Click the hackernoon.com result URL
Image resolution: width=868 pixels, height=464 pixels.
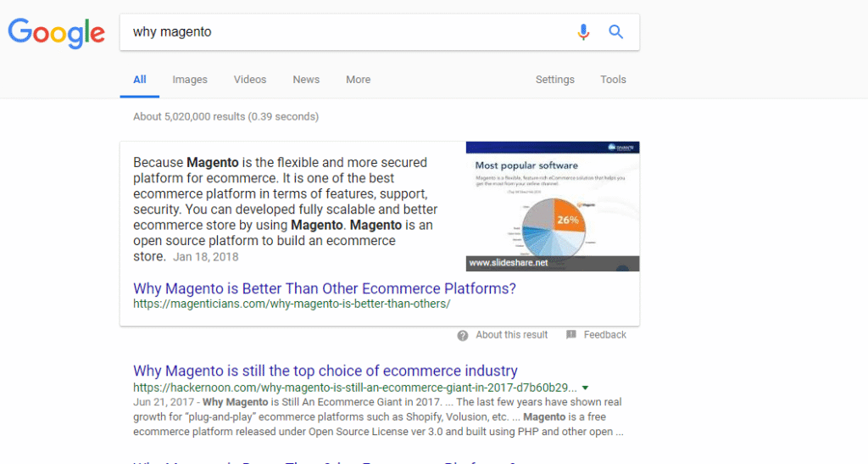tap(355, 388)
